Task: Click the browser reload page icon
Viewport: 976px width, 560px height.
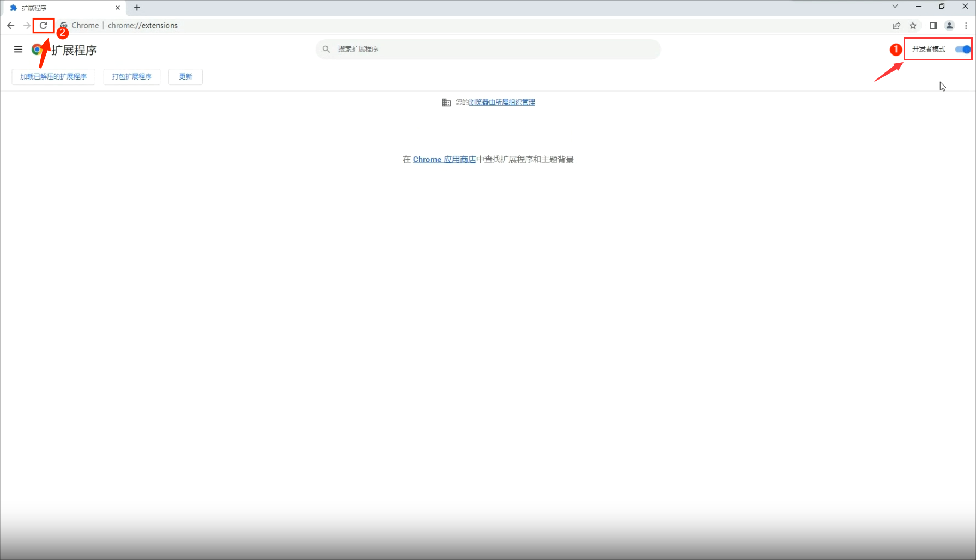Action: (x=44, y=25)
